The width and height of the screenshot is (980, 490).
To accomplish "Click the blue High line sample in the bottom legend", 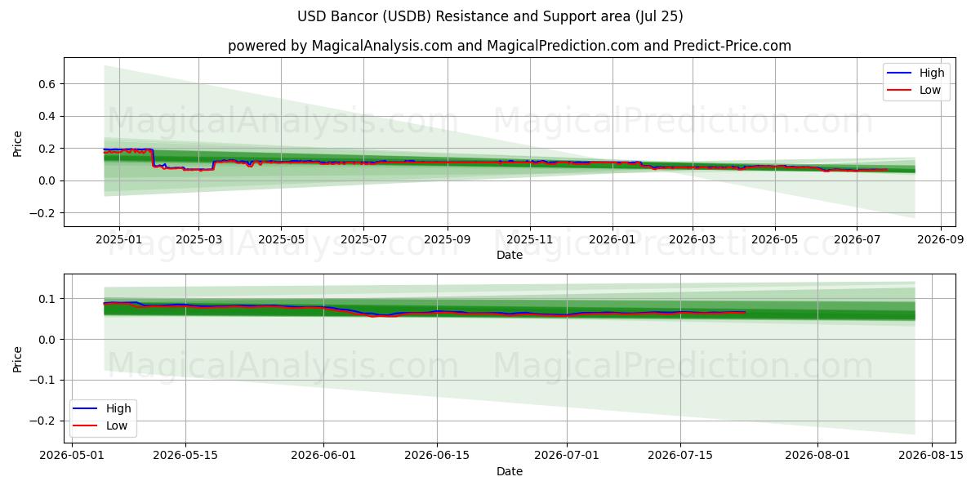I will [x=87, y=409].
